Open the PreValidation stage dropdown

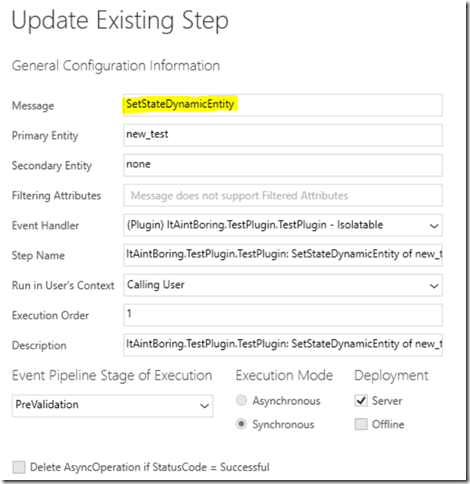112,406
